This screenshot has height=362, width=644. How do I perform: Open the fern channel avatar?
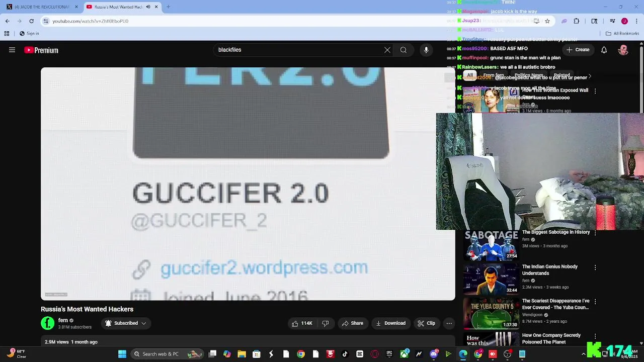(x=48, y=323)
